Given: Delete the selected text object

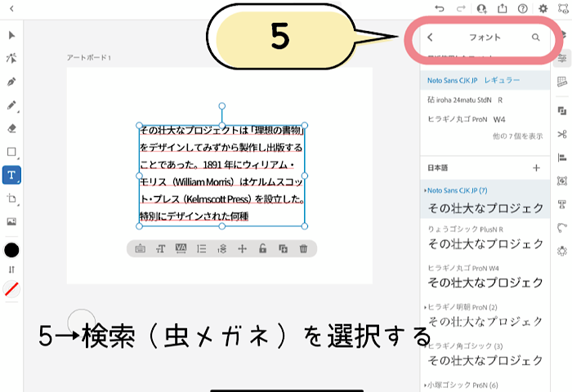Looking at the screenshot, I should pos(303,249).
